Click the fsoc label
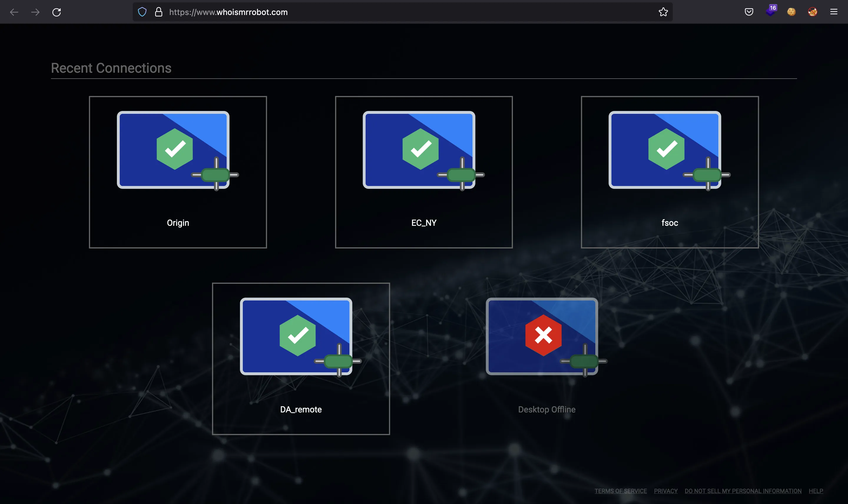Image resolution: width=848 pixels, height=504 pixels. pyautogui.click(x=670, y=223)
